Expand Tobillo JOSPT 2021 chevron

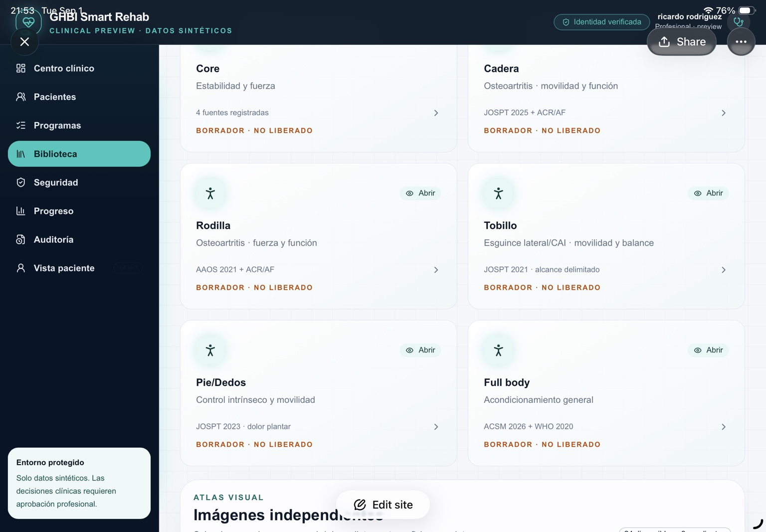pyautogui.click(x=724, y=270)
